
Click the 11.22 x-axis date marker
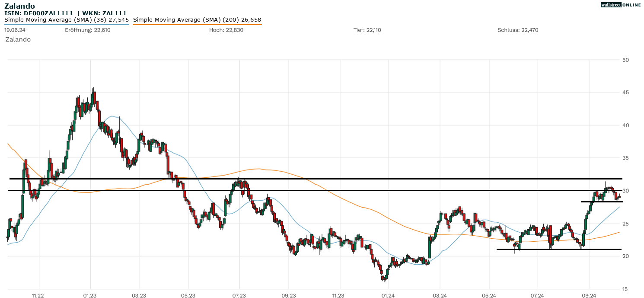[38, 295]
